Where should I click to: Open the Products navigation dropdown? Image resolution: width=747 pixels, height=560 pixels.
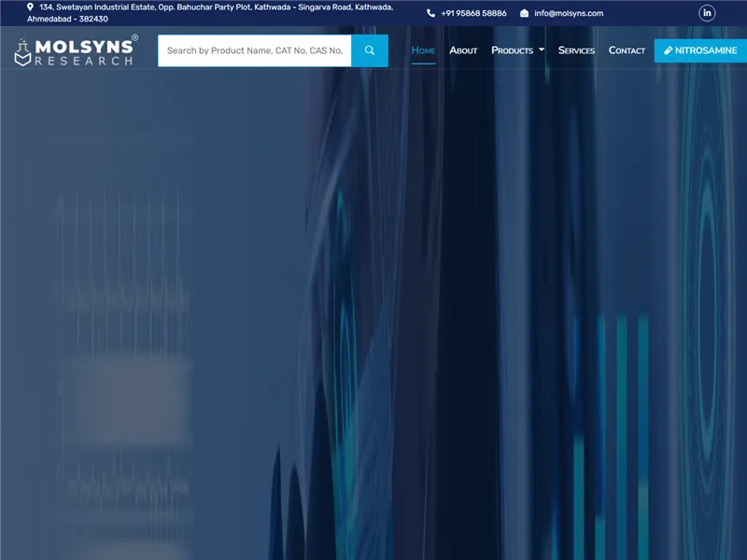[x=513, y=50]
